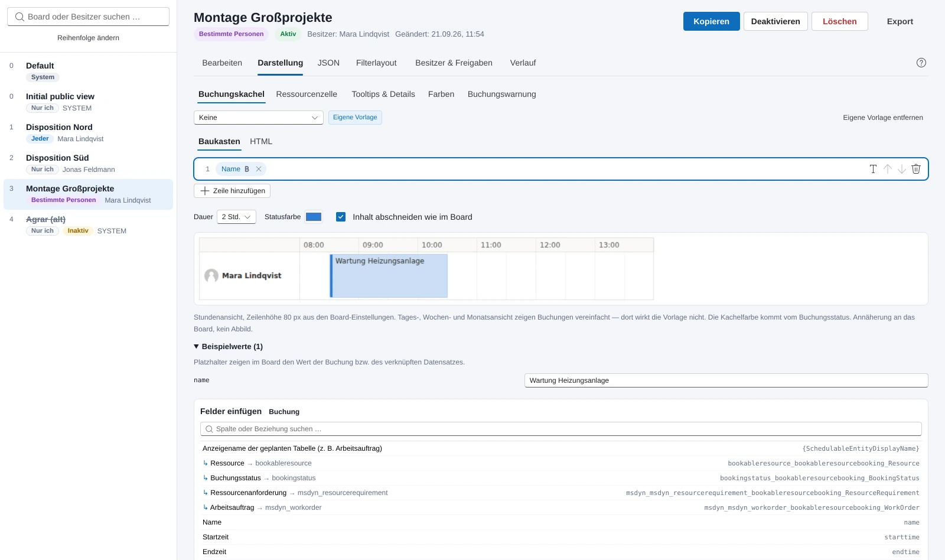Click the Kopieren button
The height and width of the screenshot is (560, 945).
point(711,21)
